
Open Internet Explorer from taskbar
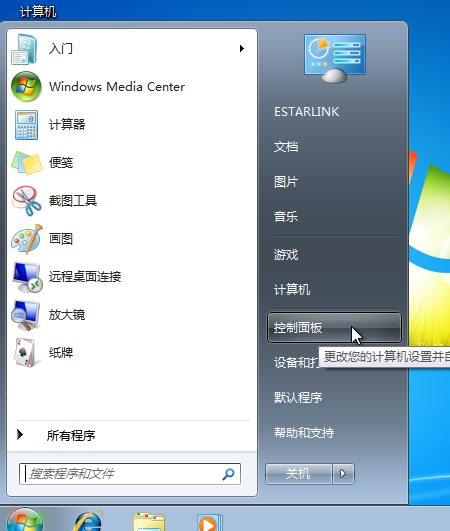pyautogui.click(x=88, y=521)
